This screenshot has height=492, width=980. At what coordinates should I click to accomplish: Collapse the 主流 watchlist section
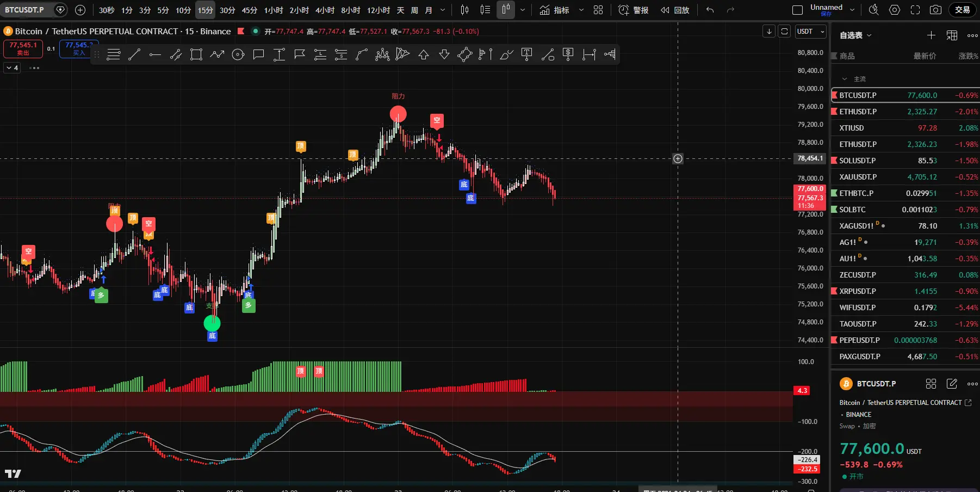pos(845,79)
